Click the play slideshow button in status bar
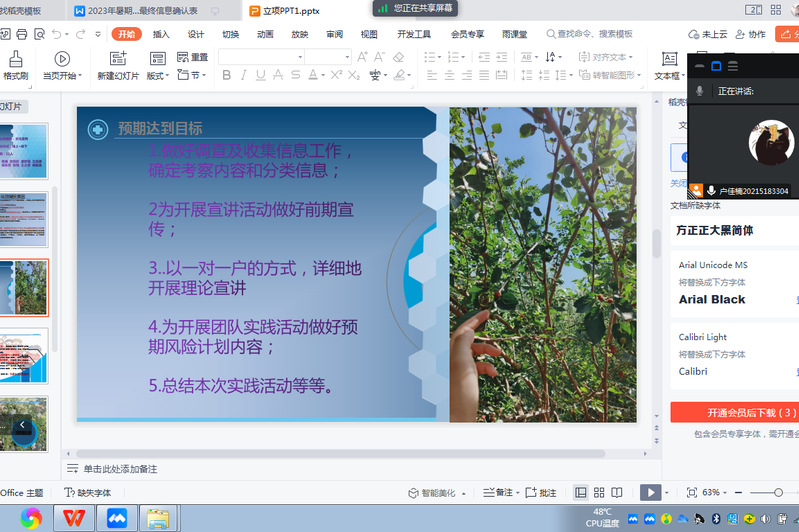 coord(650,493)
